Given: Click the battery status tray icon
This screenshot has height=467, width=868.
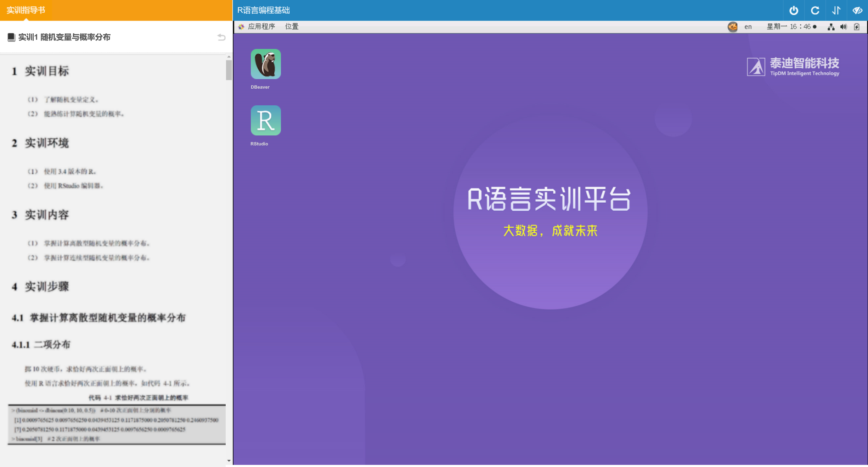Looking at the screenshot, I should coord(857,27).
